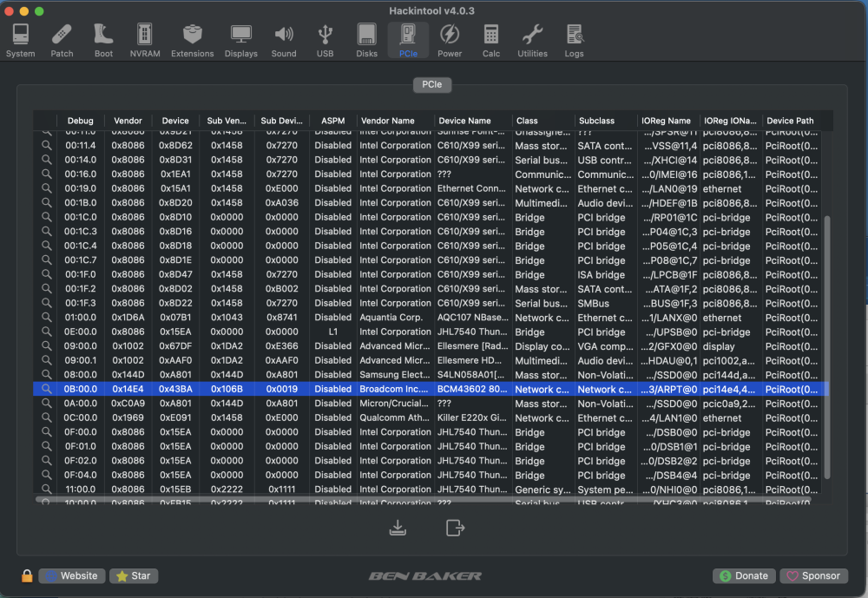
Task: Click the SMBus subclass cell
Action: coord(594,304)
